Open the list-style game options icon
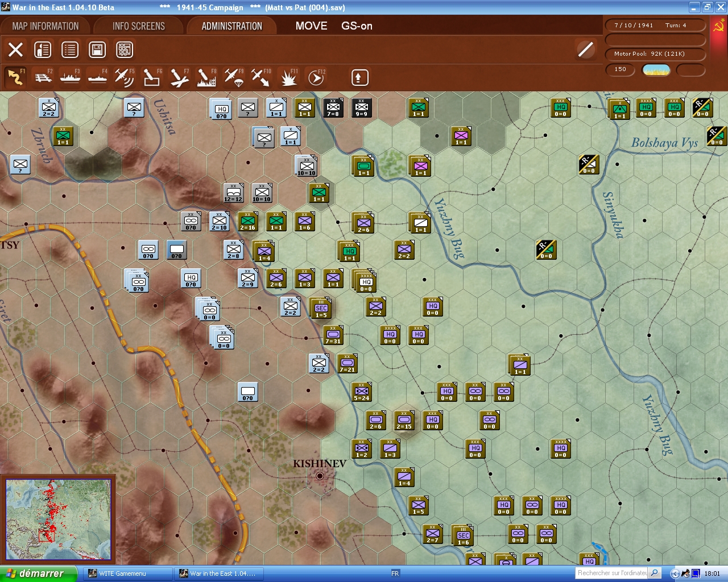728x582 pixels. [x=70, y=50]
